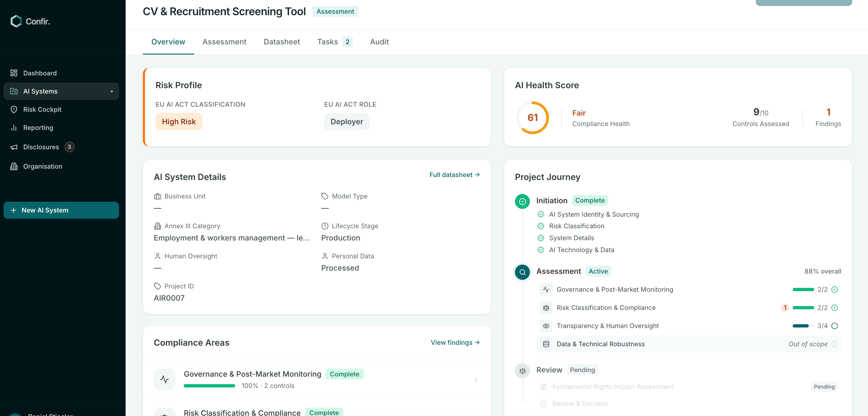Click the check mark beside AI System Identity & Sourcing
Screen dimensions: 868x416
[x=541, y=214]
